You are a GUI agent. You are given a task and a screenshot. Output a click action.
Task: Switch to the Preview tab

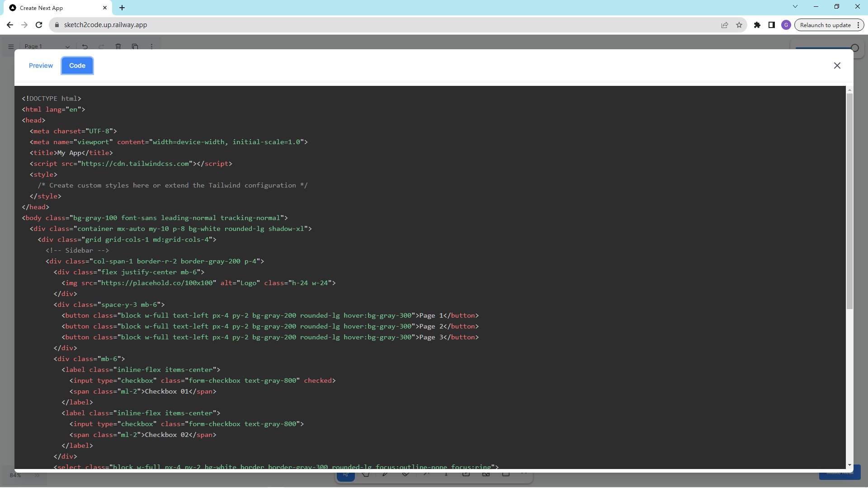point(41,66)
